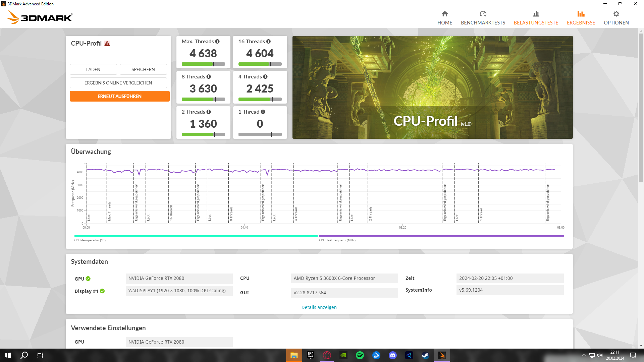The width and height of the screenshot is (644, 362).
Task: Switch to Benchmarktests tab
Action: 483,17
